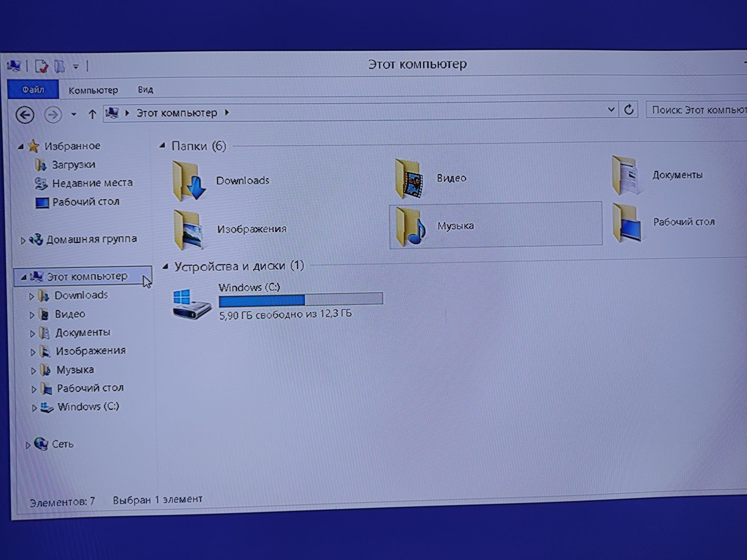Select the Музыка folder icon in content pane
The image size is (747, 560).
410,227
